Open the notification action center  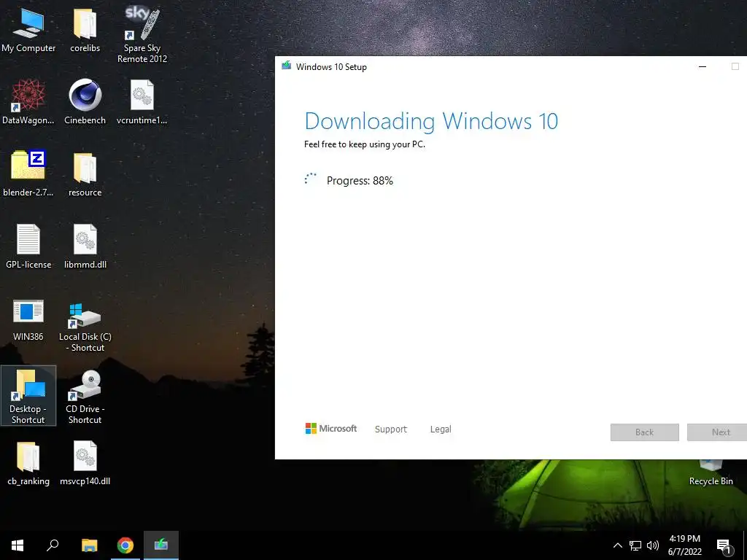724,547
